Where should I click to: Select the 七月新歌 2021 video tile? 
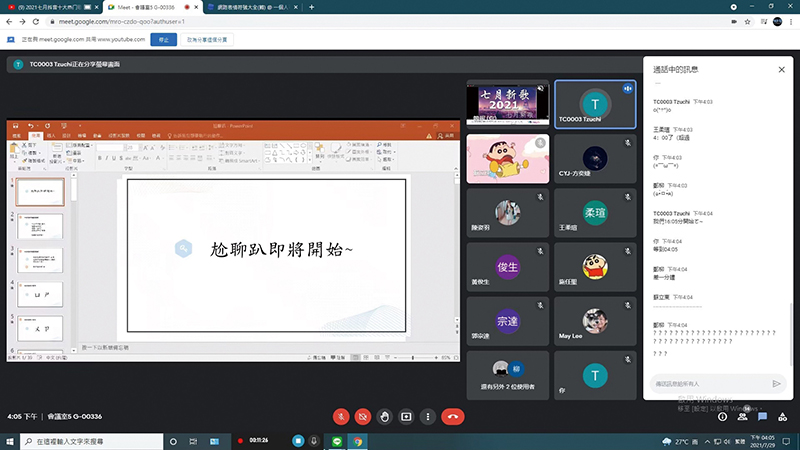click(x=508, y=104)
